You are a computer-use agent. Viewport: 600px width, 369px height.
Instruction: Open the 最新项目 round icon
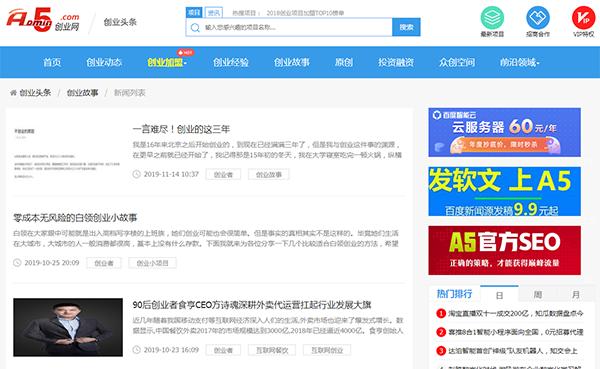[x=492, y=18]
